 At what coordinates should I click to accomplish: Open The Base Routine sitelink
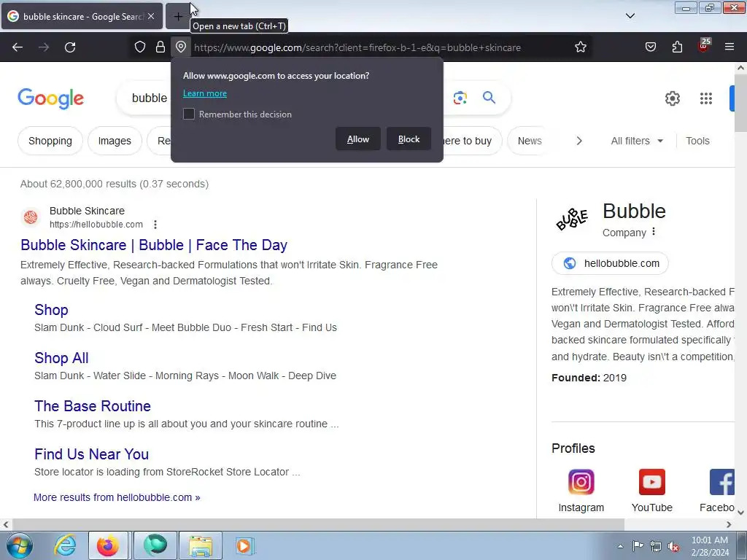93,406
